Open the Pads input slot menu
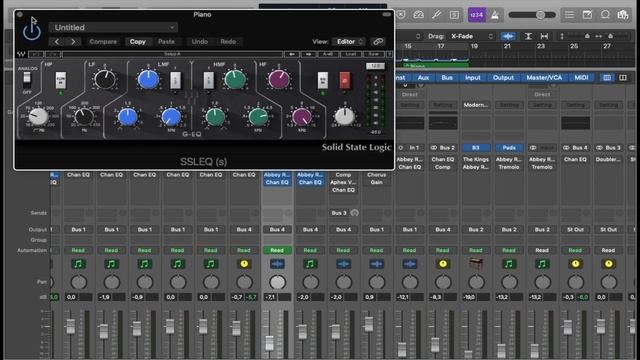 pyautogui.click(x=509, y=147)
